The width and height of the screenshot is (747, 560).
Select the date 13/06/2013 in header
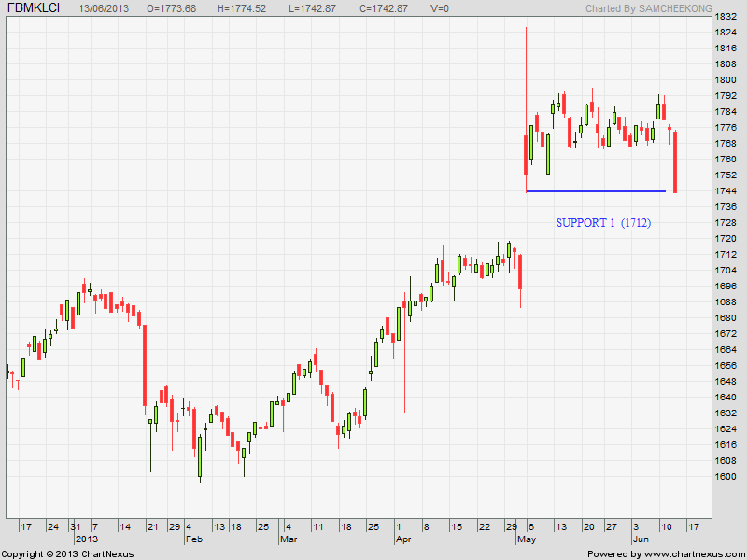102,8
